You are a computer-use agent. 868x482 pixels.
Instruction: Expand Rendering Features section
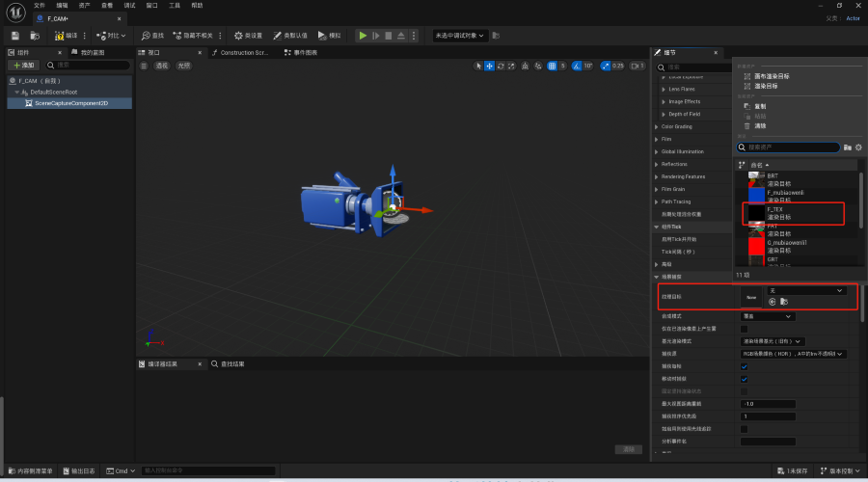(x=657, y=177)
